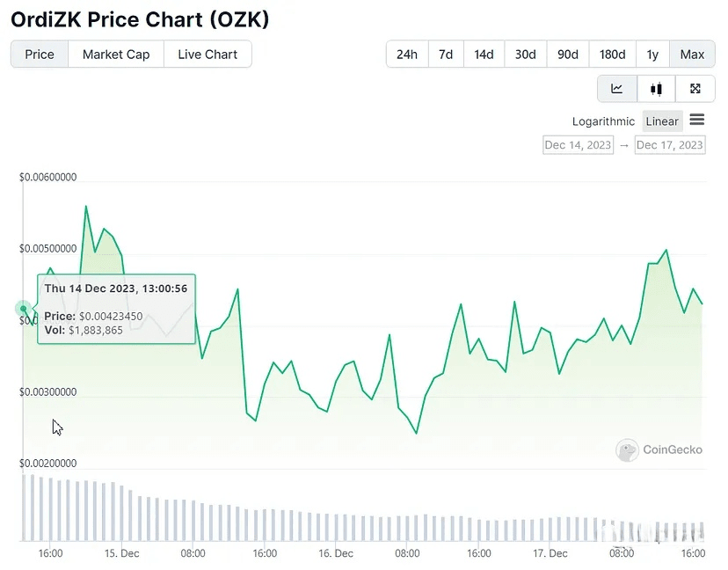The image size is (728, 570).
Task: Click the CoinGecko logo watermark
Action: tap(659, 449)
